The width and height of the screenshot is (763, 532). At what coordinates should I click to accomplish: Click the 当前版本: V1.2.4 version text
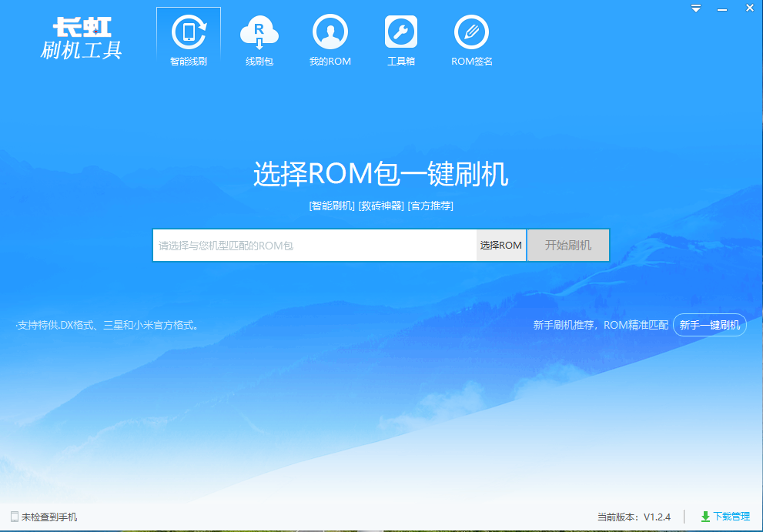click(x=634, y=517)
